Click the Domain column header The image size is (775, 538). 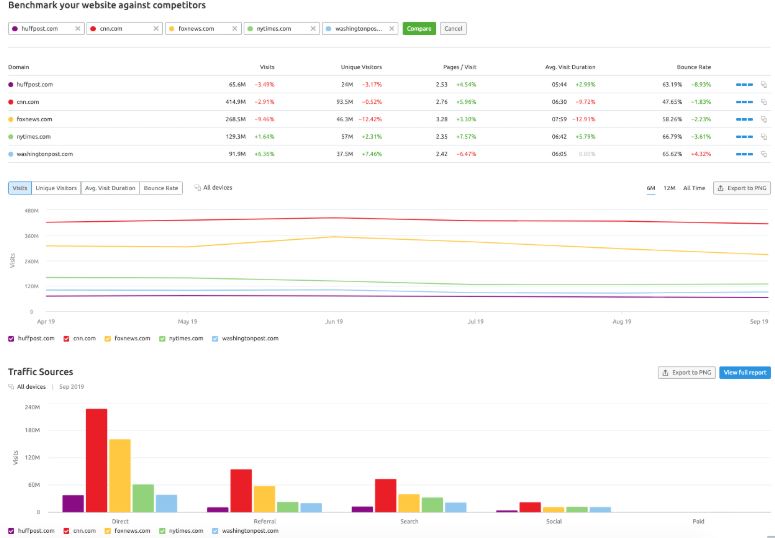pyautogui.click(x=19, y=67)
